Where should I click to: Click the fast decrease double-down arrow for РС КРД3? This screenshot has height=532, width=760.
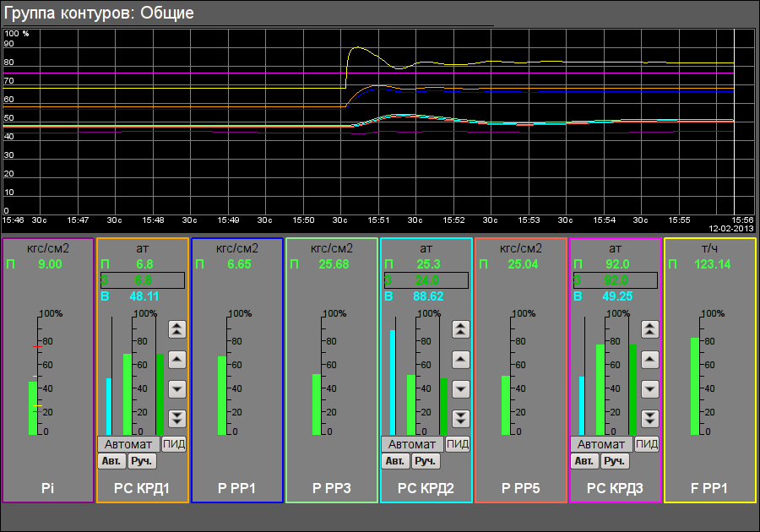[x=649, y=419]
